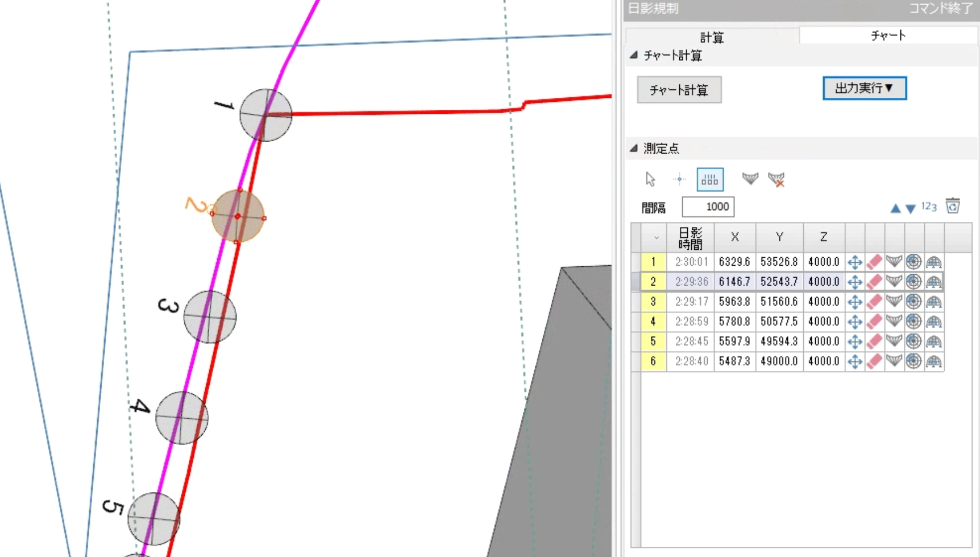980x557 pixels.
Task: Select row number 3 yellow cell
Action: point(653,302)
